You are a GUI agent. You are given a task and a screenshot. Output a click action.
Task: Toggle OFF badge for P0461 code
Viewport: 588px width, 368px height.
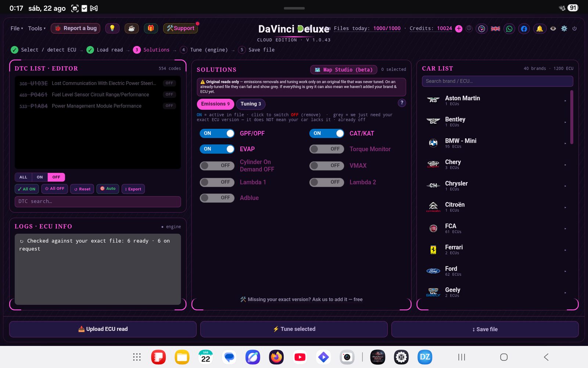point(169,95)
